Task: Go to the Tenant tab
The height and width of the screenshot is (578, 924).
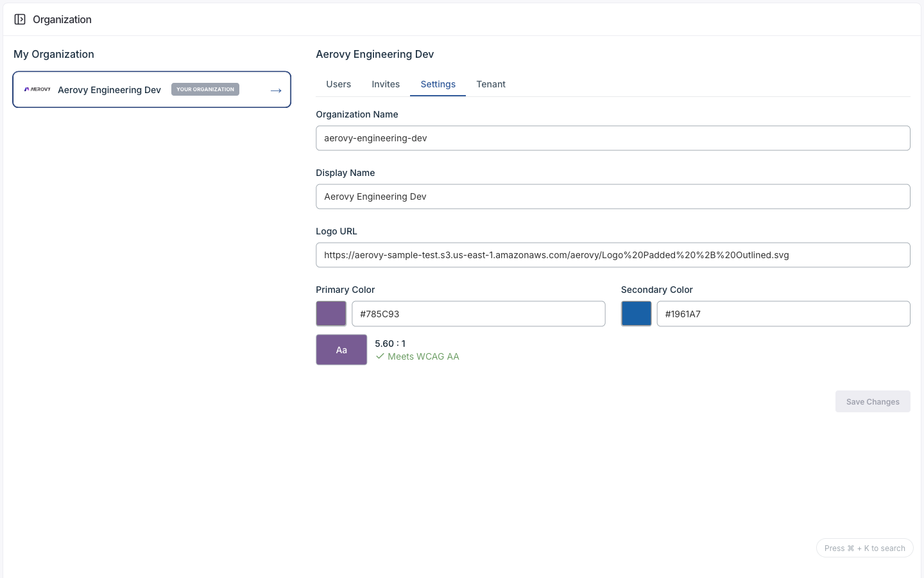Action: 491,84
